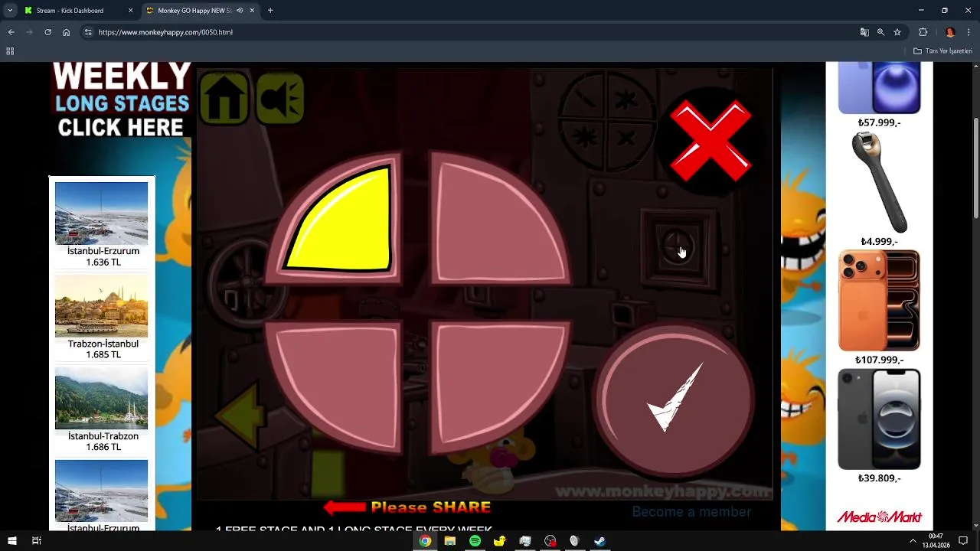This screenshot has height=551, width=980.
Task: Open the Chrome profile avatar
Action: pos(950,32)
